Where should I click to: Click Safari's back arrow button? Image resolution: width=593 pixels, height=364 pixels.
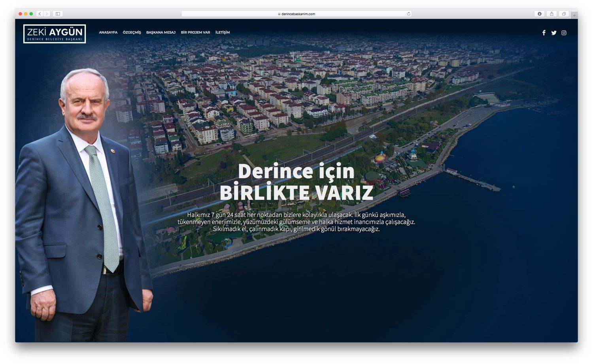[x=40, y=14]
